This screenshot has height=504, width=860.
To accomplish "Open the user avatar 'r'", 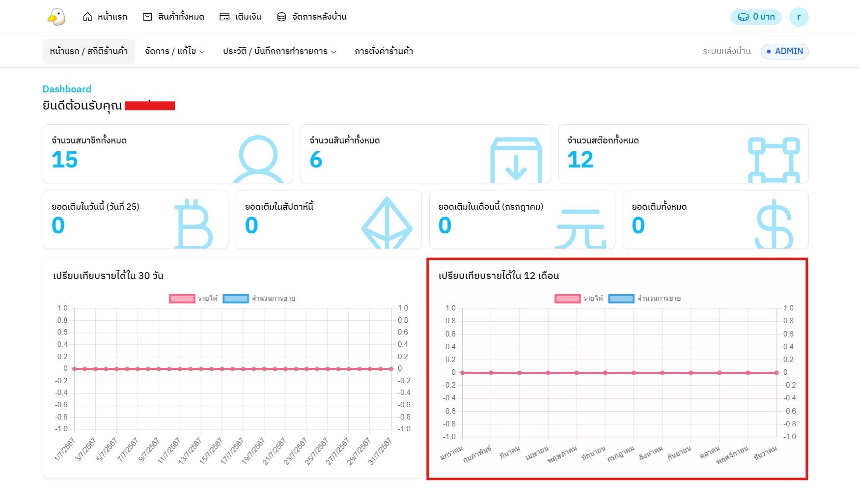I will [799, 17].
